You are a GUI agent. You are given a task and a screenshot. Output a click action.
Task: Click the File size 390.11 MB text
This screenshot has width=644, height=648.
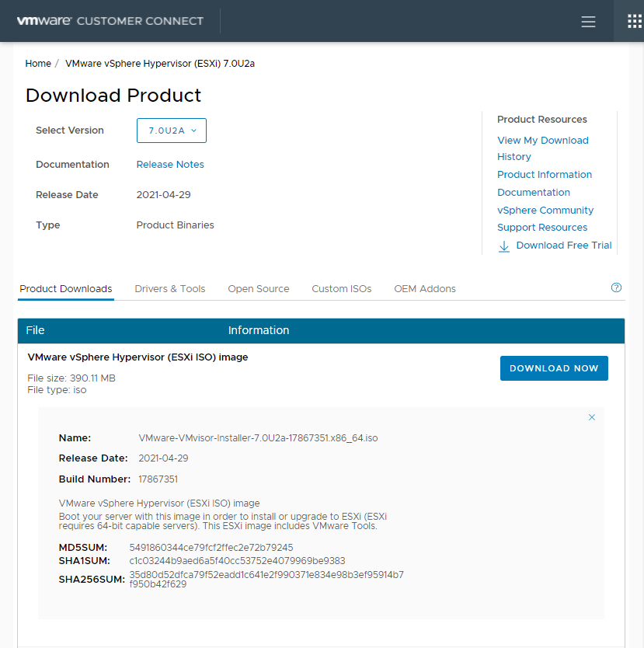pyautogui.click(x=71, y=378)
